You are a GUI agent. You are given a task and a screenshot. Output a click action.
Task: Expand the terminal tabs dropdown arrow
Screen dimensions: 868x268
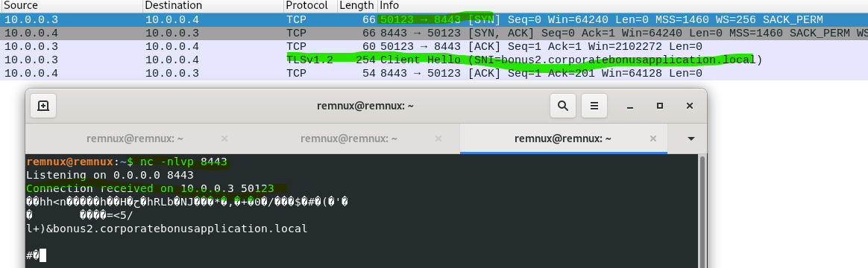click(691, 138)
